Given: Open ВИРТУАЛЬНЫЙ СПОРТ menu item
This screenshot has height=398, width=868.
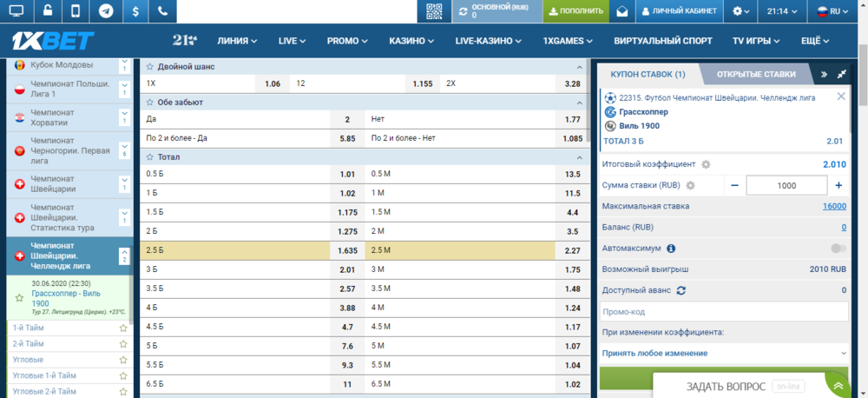Looking at the screenshot, I should coord(662,41).
